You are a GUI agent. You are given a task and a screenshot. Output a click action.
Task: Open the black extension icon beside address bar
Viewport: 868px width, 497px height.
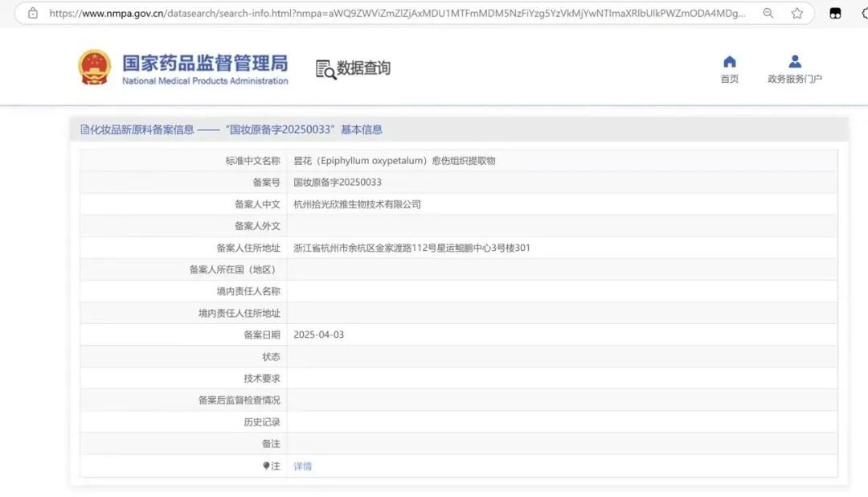835,14
